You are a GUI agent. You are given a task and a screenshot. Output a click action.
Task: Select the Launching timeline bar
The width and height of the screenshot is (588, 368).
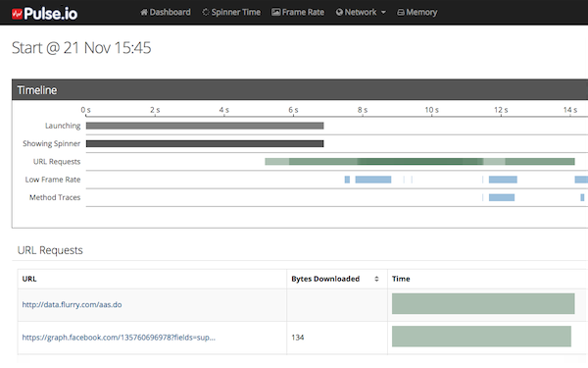point(205,126)
